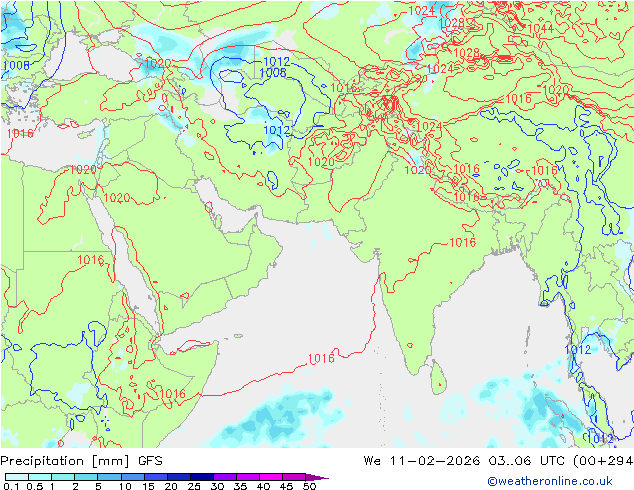
Task: Click the '(00+294' forecast offset text
Action: pos(603,460)
